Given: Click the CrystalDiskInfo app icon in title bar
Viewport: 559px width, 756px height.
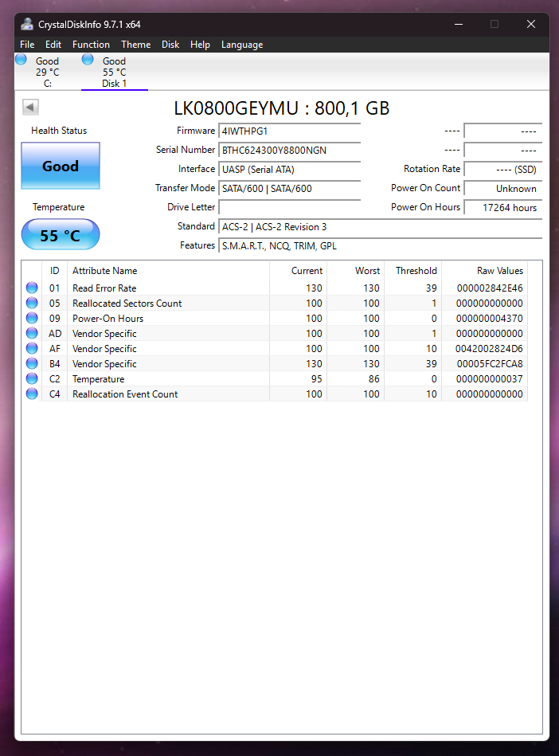Looking at the screenshot, I should 27,24.
